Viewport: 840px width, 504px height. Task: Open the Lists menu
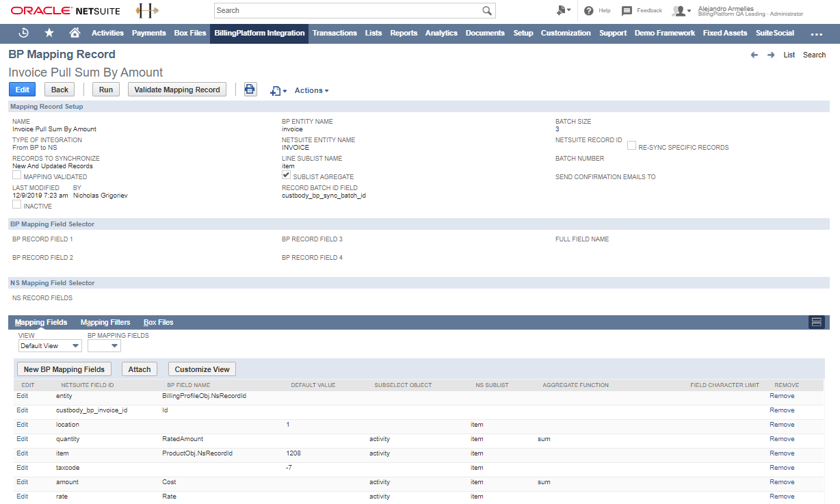[x=373, y=33]
